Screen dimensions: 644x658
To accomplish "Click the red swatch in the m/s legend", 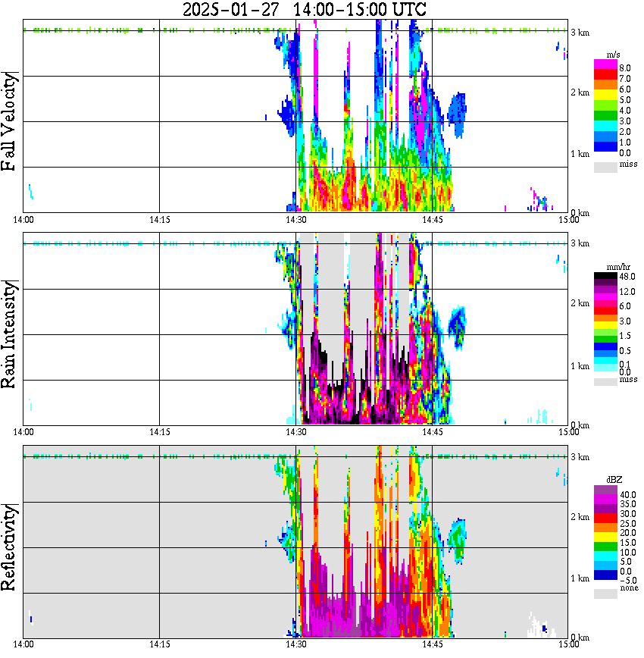I will coord(606,77).
